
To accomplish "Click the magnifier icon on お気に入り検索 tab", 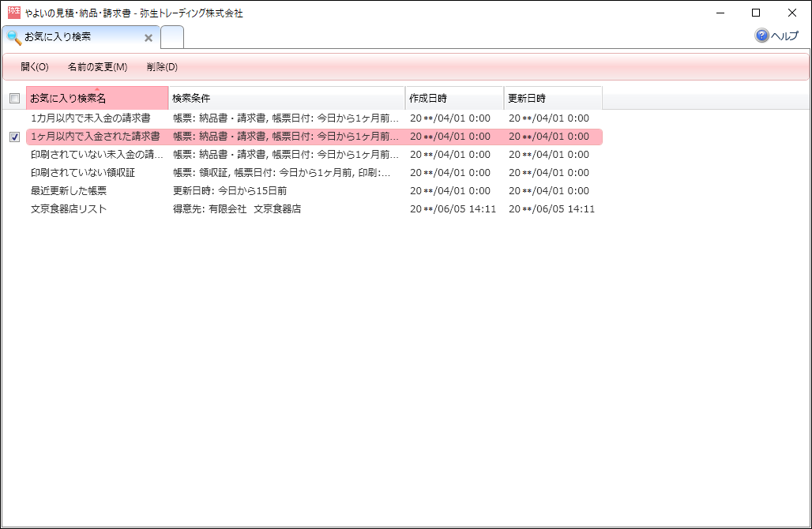I will click(14, 37).
